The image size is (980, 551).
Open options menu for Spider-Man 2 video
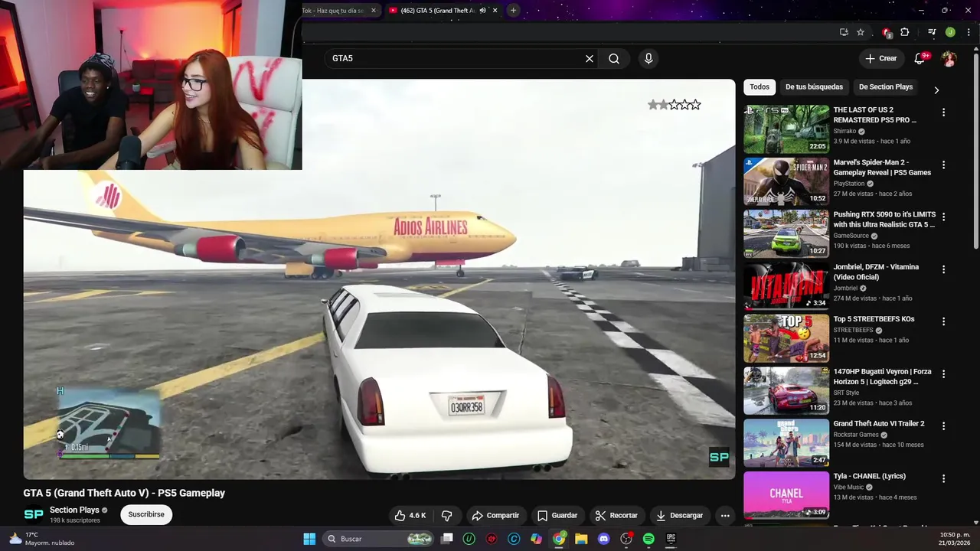943,165
